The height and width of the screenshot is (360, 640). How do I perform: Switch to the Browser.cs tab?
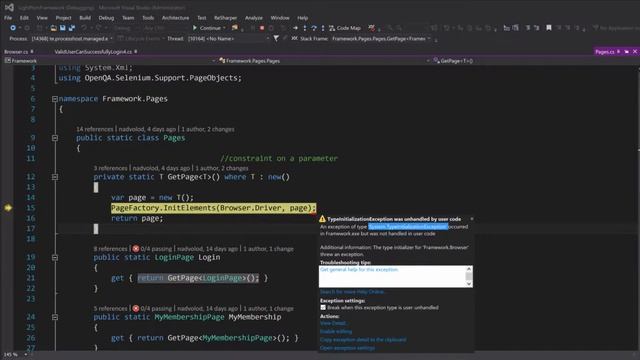16,51
